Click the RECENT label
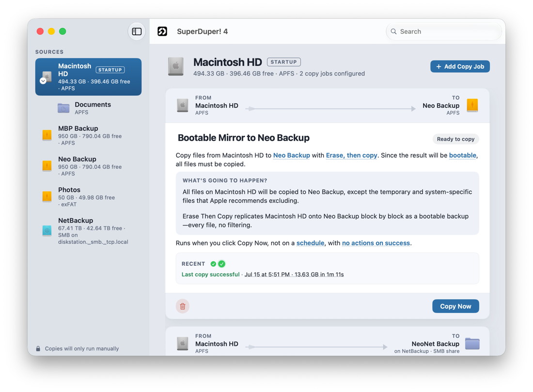The width and height of the screenshot is (533, 392). [193, 264]
